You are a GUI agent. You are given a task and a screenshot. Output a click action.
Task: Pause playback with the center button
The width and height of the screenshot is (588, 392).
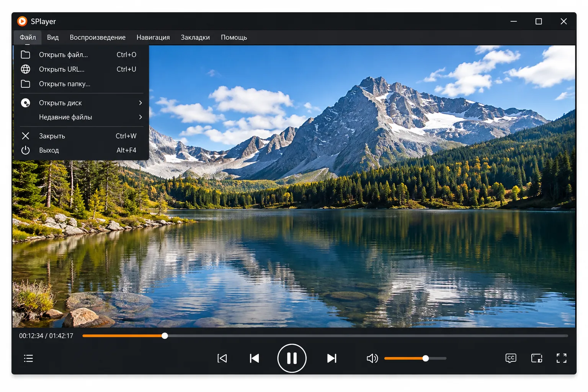point(292,358)
